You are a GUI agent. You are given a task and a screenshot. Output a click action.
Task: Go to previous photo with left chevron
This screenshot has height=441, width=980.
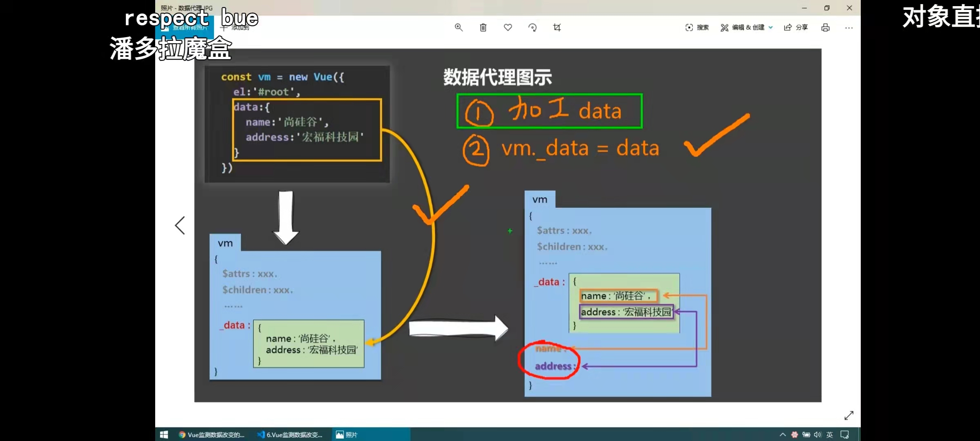[x=180, y=225]
